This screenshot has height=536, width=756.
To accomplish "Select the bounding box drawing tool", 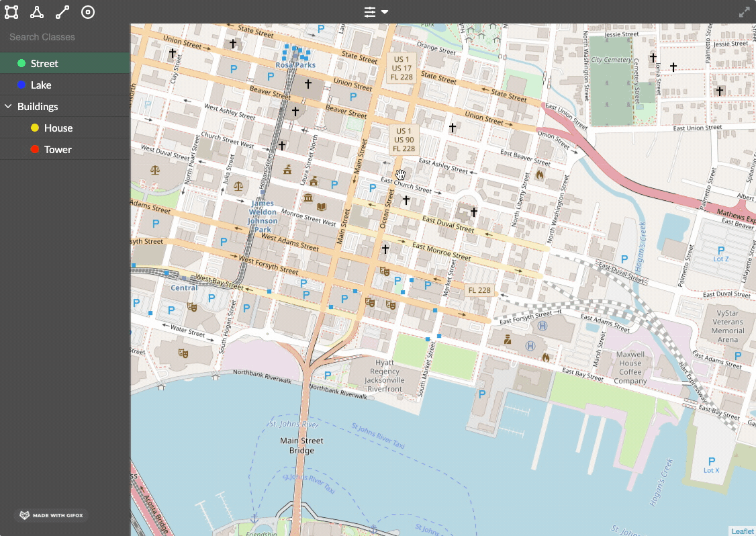I will pyautogui.click(x=11, y=12).
